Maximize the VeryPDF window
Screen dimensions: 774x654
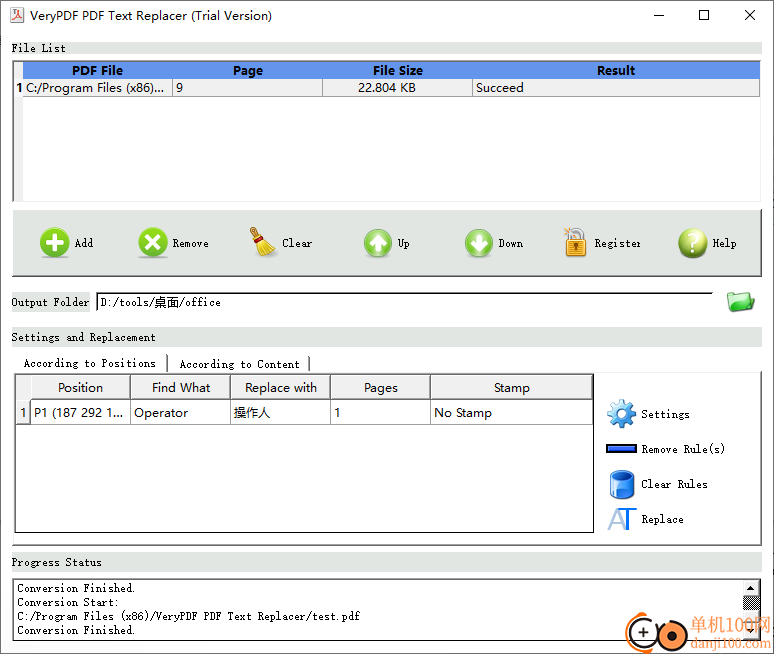[704, 15]
